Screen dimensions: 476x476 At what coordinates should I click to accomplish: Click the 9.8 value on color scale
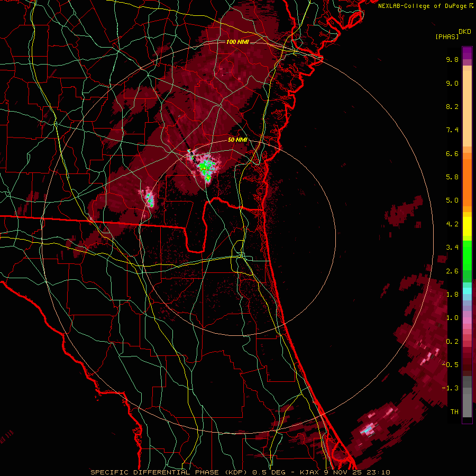452,59
